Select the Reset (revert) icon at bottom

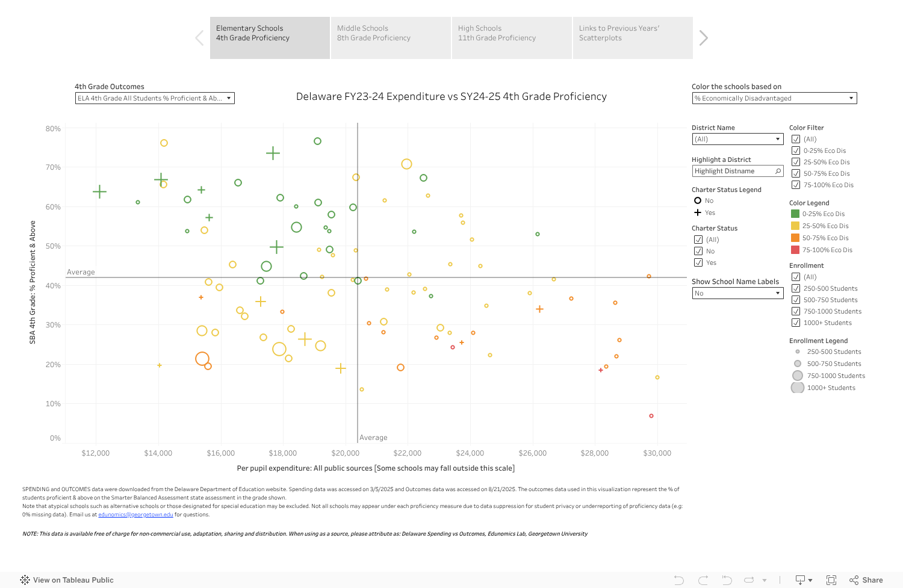727,580
